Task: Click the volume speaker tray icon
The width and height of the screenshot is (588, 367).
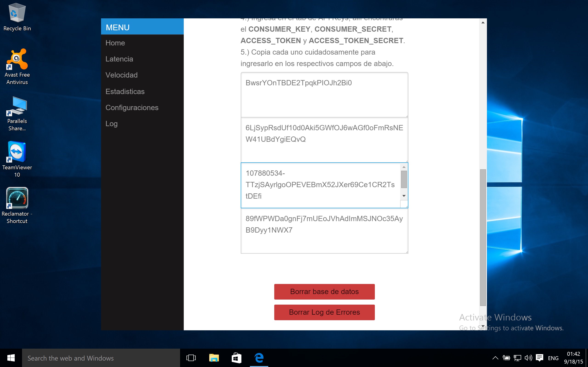Action: click(x=528, y=358)
